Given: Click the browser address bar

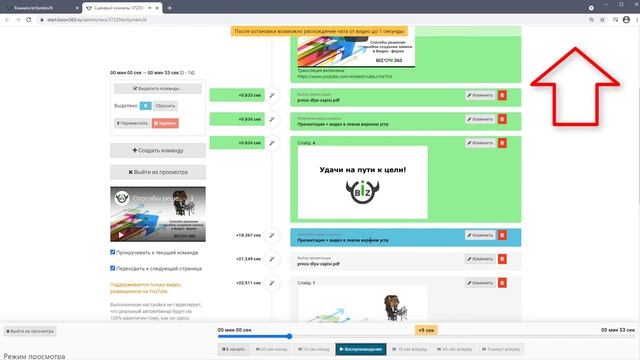Looking at the screenshot, I should coord(310,20).
